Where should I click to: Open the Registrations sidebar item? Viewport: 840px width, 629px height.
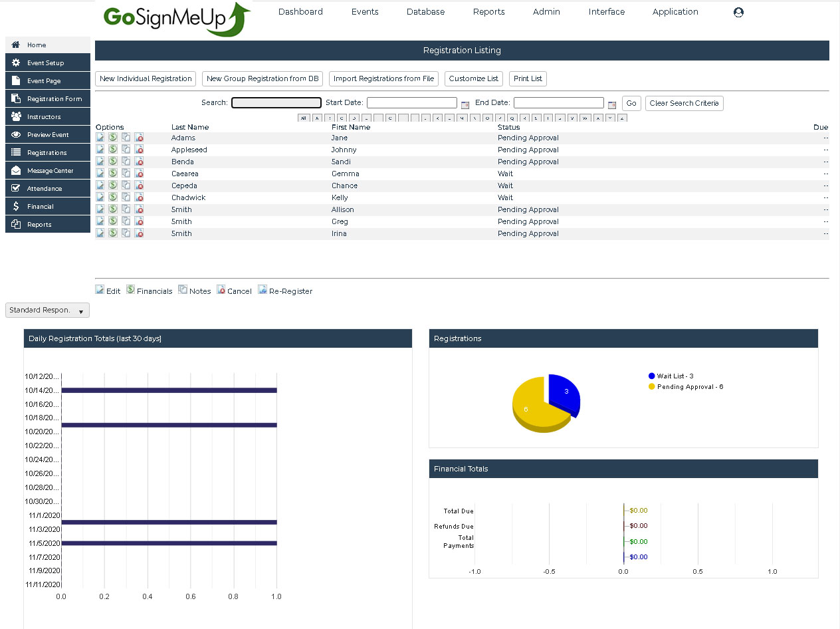tap(47, 152)
